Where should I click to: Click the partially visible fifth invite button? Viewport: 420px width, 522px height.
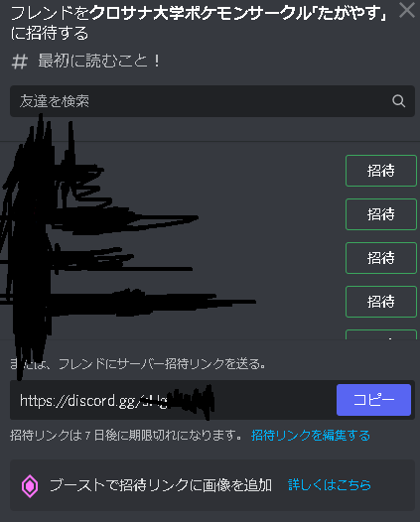[x=381, y=334]
